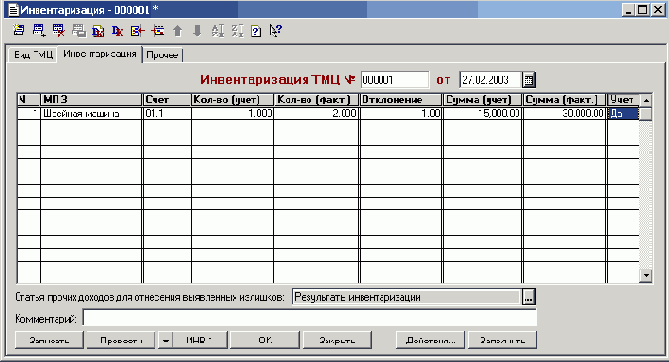Viewport: 669px width, 362px height.
Task: Click the move row down arrow icon
Action: [197, 31]
